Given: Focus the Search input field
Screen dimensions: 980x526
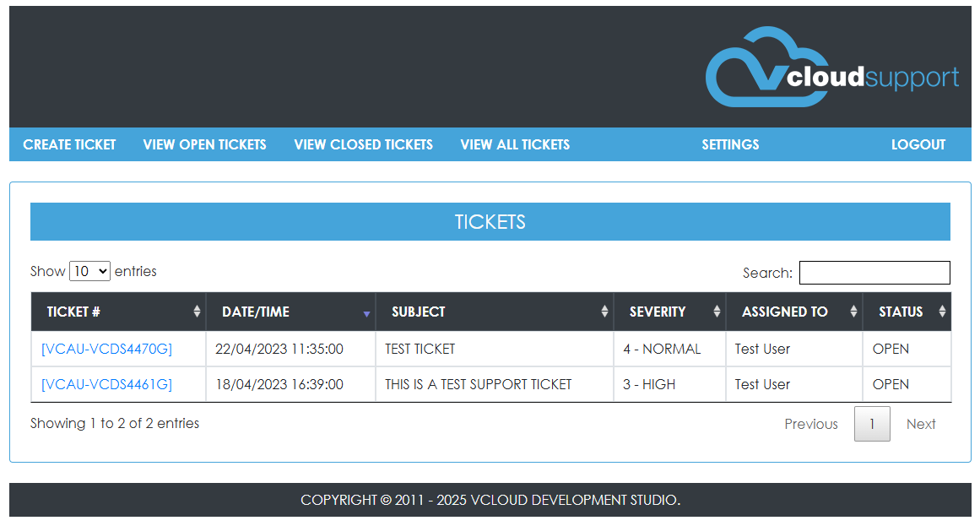Looking at the screenshot, I should pyautogui.click(x=874, y=273).
